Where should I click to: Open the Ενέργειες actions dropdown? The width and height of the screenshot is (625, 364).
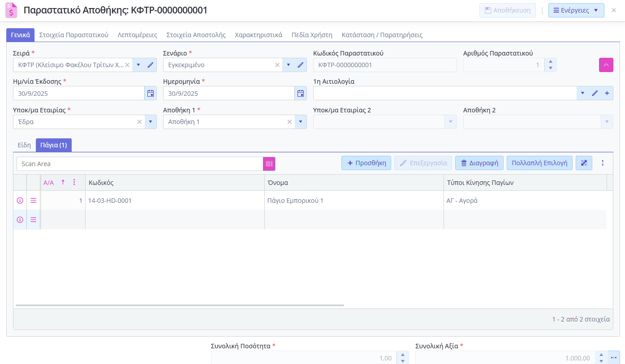pos(576,10)
